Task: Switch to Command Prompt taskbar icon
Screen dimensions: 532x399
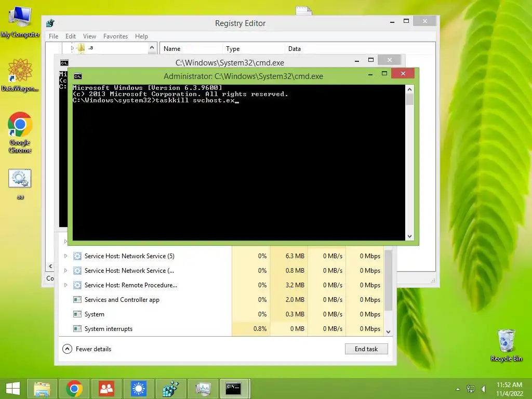Action: (x=234, y=389)
